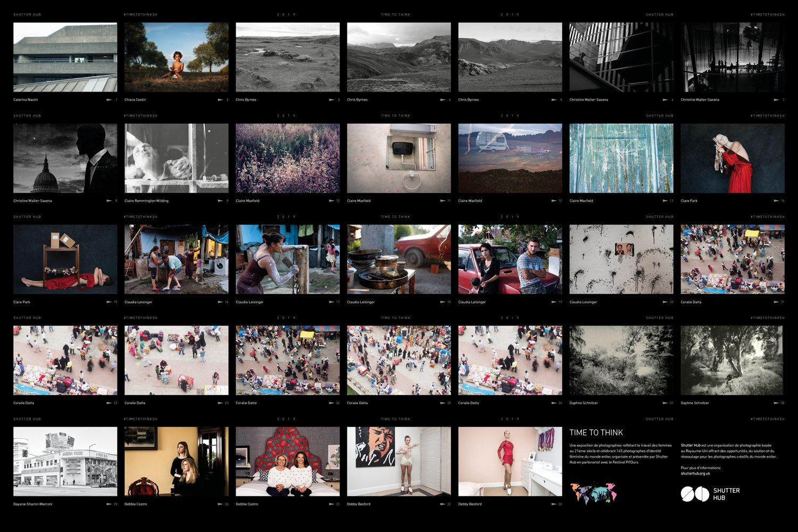Click the arrow icon beside number 21
Viewport: 798px width, 532px height.
(776, 302)
